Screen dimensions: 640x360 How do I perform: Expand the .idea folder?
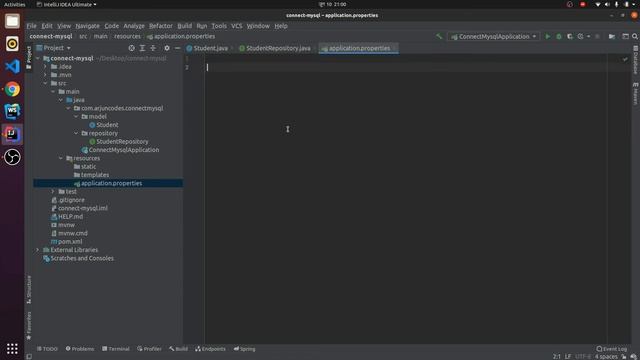(x=45, y=67)
